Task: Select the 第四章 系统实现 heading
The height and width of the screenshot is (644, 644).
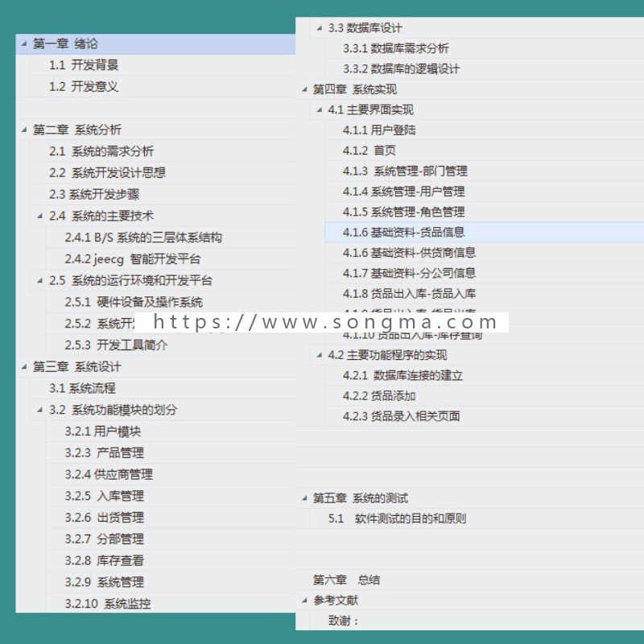Action: click(x=354, y=89)
